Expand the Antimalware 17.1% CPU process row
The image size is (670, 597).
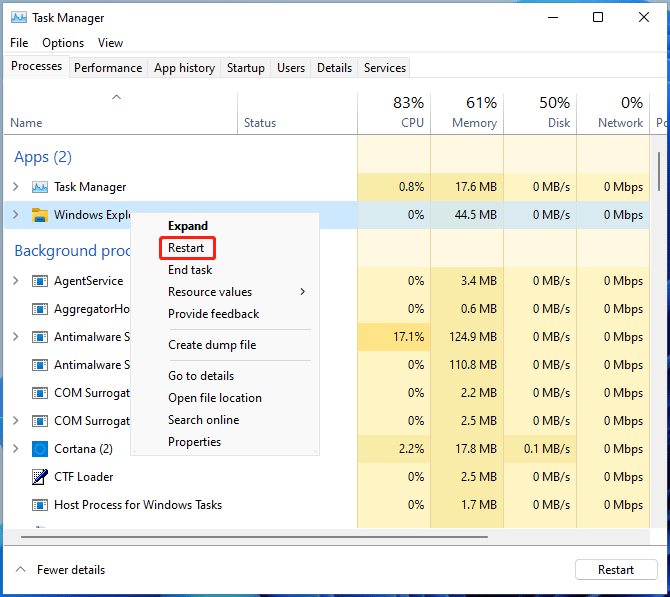16,337
